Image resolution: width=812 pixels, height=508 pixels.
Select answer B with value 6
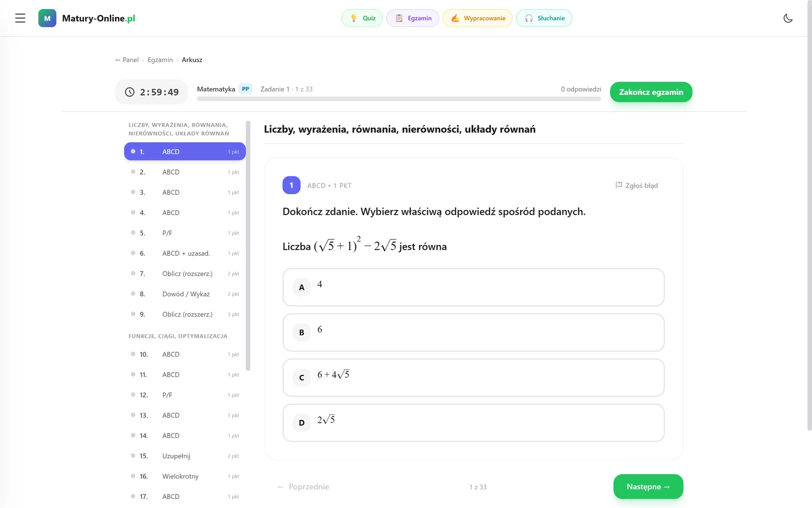coord(474,332)
